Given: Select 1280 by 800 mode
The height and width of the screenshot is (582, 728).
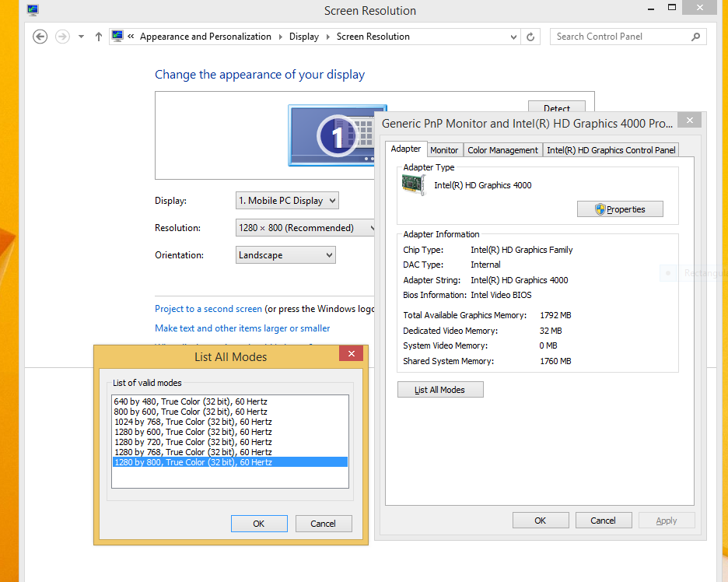Looking at the screenshot, I should (x=229, y=462).
